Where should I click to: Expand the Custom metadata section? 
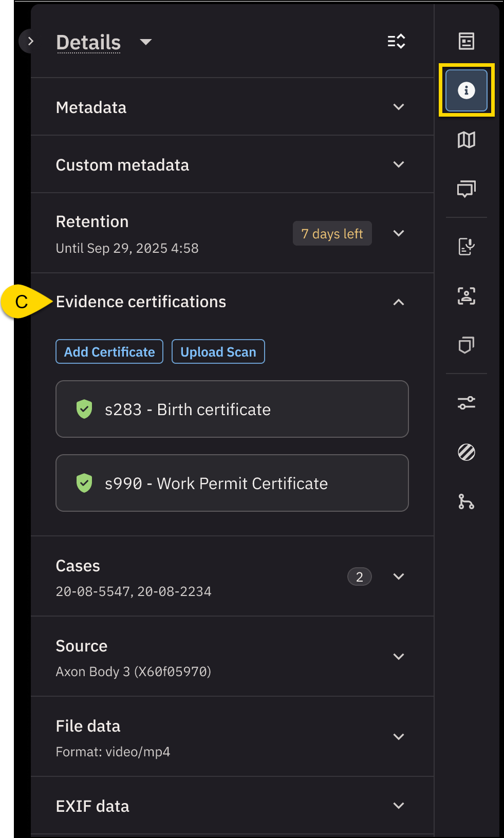pyautogui.click(x=398, y=164)
